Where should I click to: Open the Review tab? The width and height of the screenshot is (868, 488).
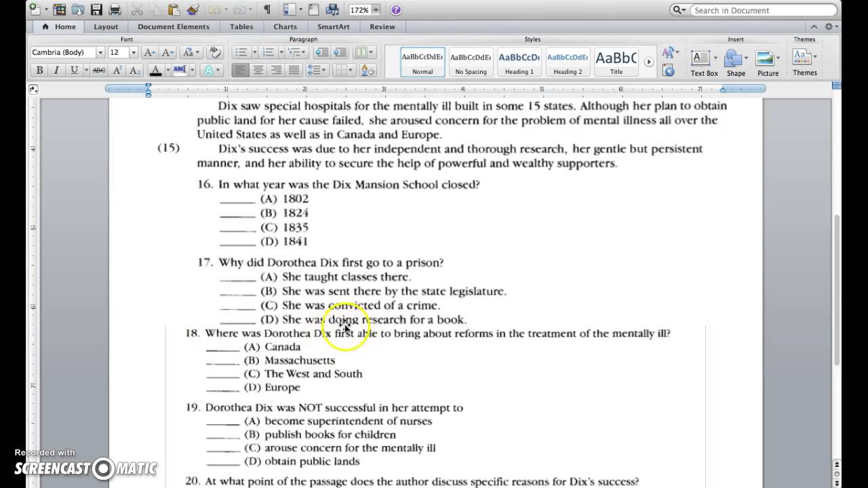click(382, 26)
